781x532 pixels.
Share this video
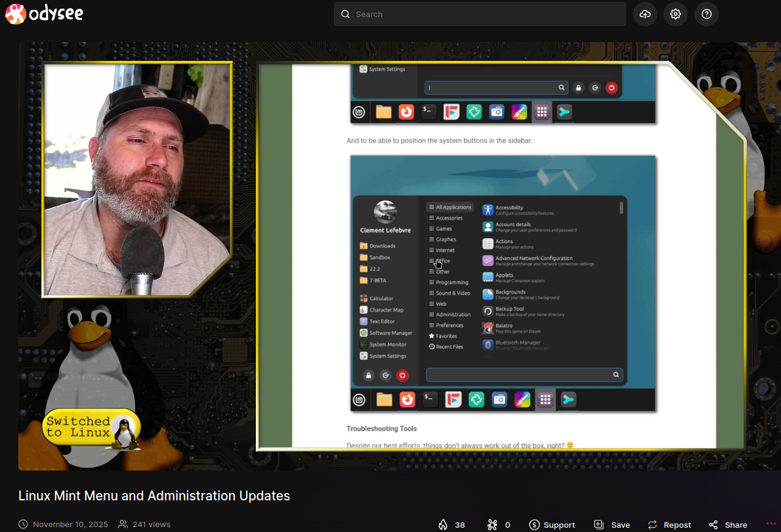point(728,525)
